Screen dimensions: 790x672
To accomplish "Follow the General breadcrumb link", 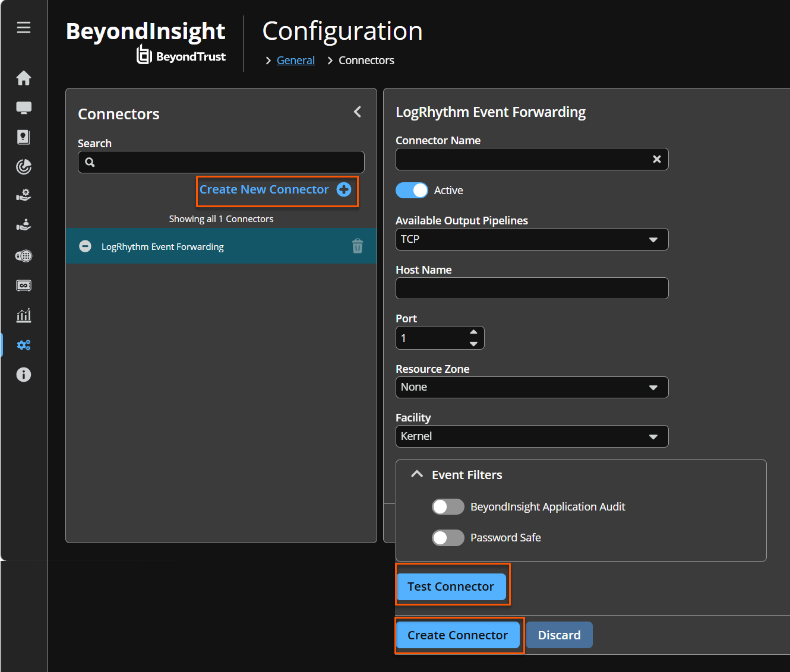I will pos(296,60).
